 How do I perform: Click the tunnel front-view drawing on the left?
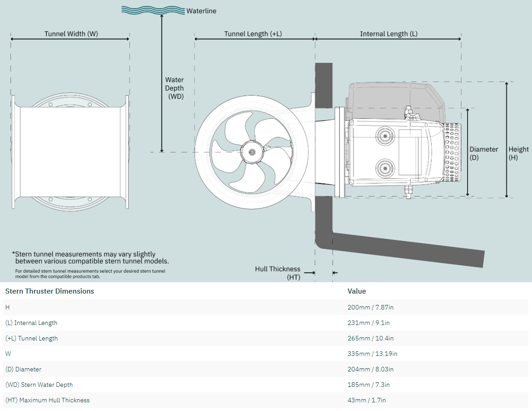point(70,152)
